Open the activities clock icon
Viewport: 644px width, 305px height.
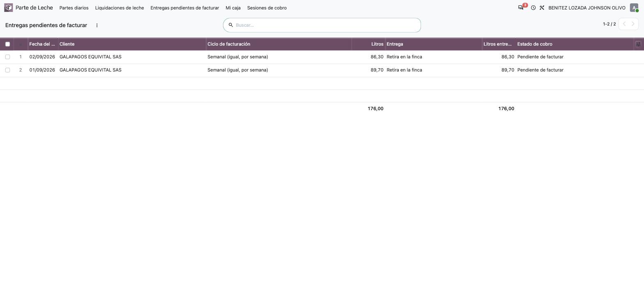(x=533, y=8)
